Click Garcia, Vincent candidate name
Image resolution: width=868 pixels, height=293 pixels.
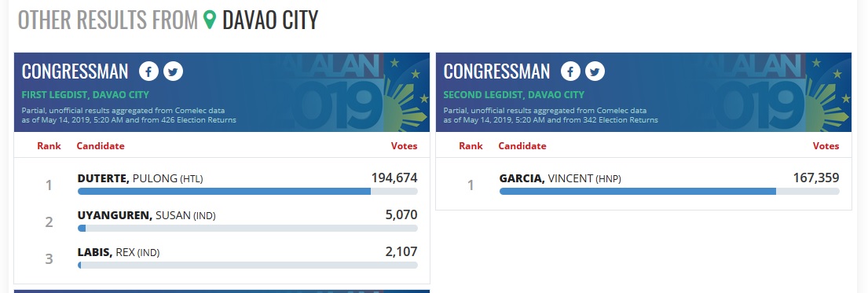point(560,178)
